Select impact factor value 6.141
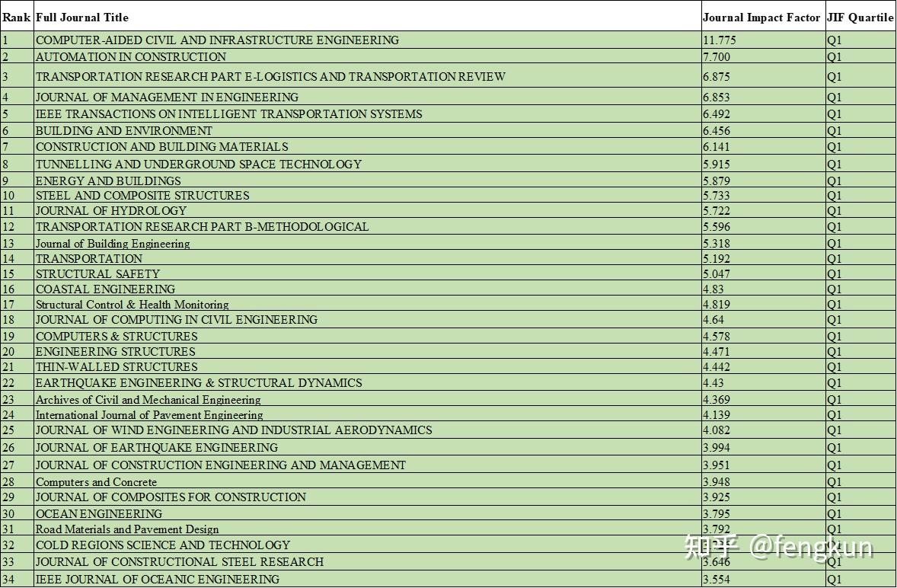This screenshot has height=588, width=897. [717, 146]
